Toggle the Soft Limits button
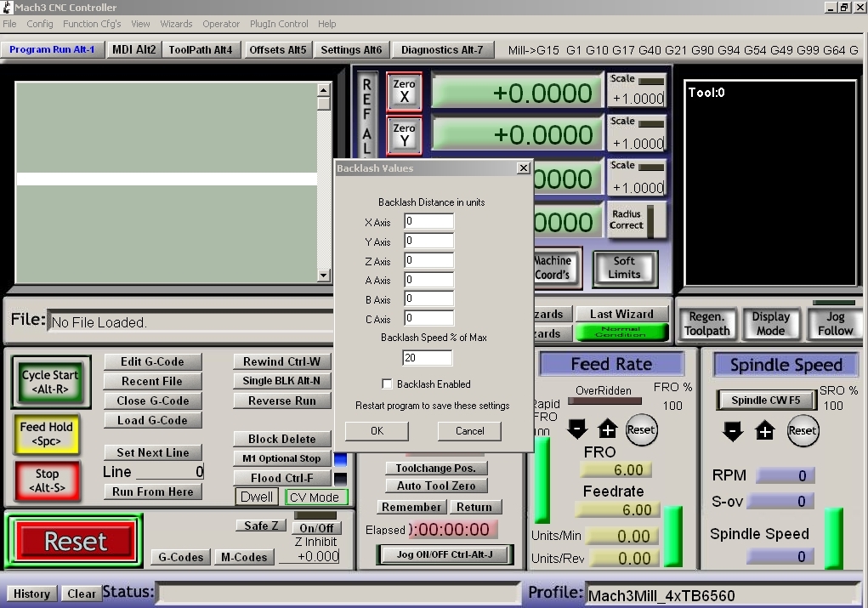 tap(624, 268)
